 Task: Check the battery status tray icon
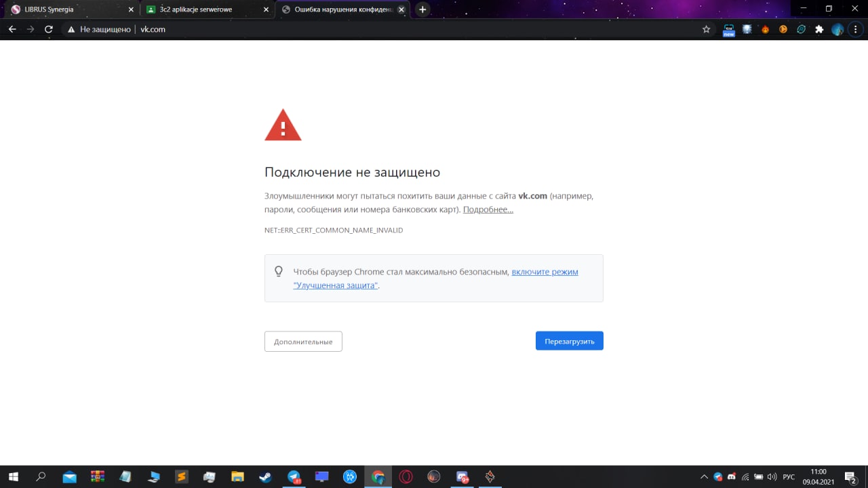759,477
